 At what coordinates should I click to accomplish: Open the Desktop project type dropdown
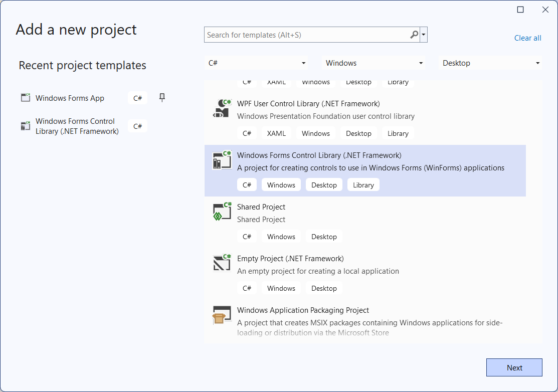click(x=491, y=63)
